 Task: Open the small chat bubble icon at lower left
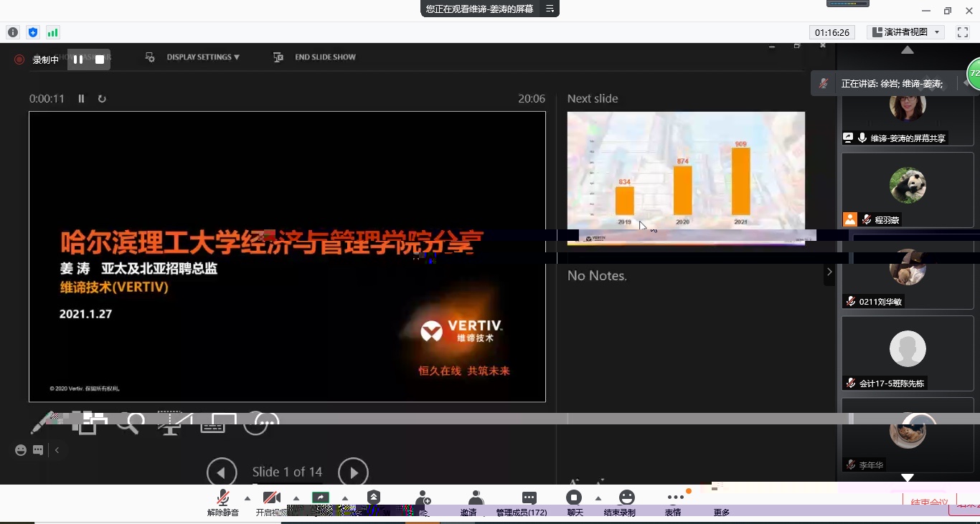tap(38, 450)
